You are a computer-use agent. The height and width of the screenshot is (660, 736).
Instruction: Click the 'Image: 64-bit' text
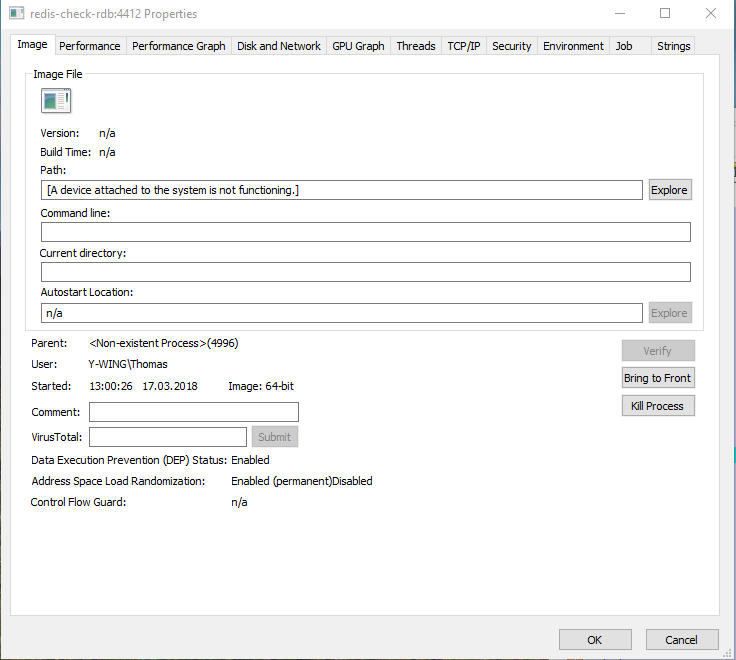[261, 386]
